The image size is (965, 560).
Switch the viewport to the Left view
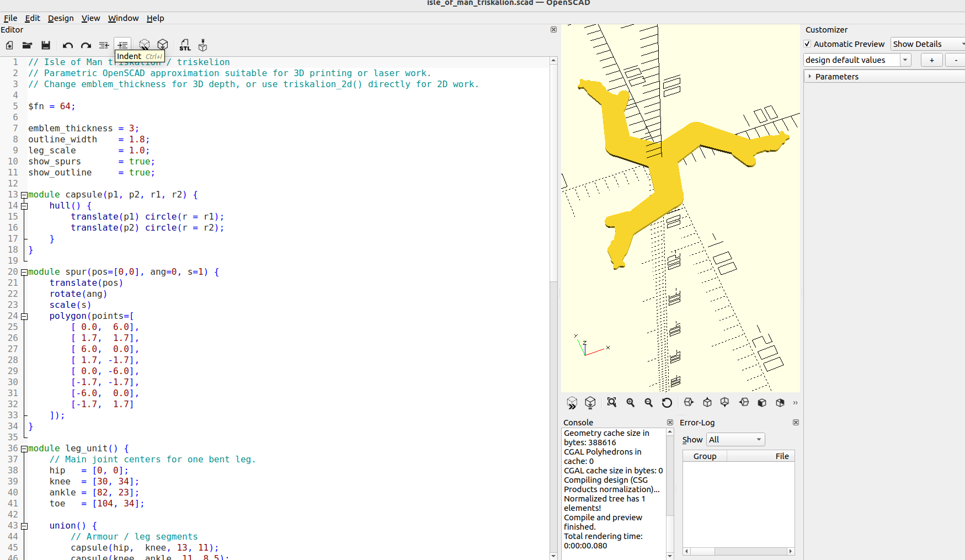[x=744, y=402]
